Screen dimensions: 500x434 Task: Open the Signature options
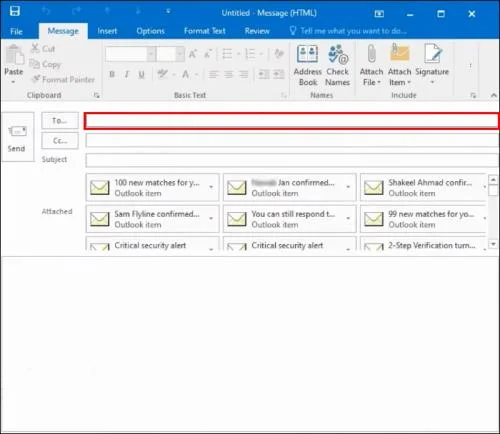(432, 65)
